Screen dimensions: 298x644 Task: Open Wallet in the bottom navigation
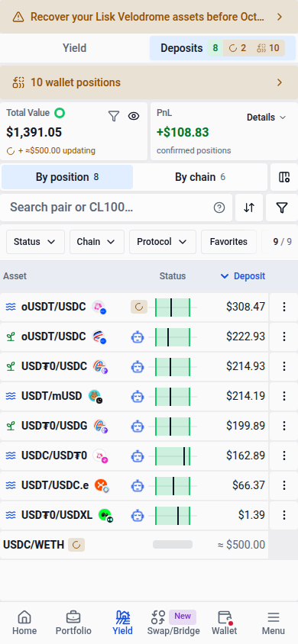pyautogui.click(x=225, y=623)
